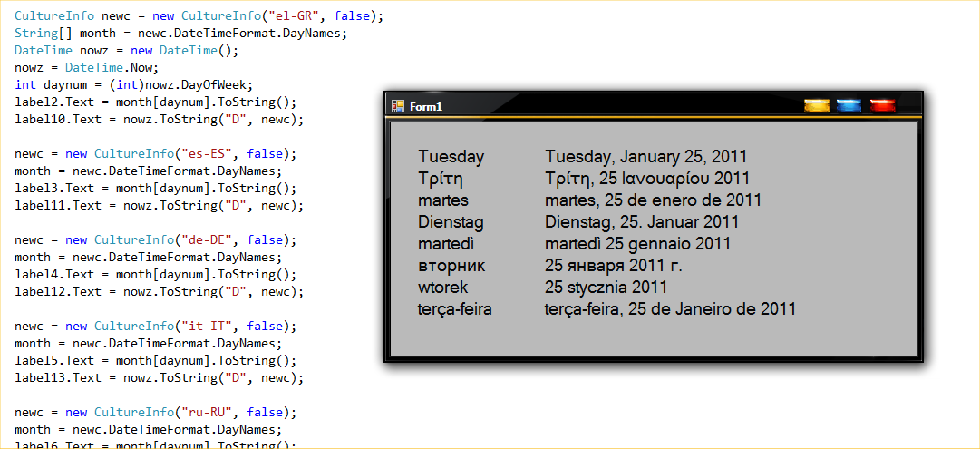Click the Spanish day label "martes"
980x449 pixels.
click(443, 200)
